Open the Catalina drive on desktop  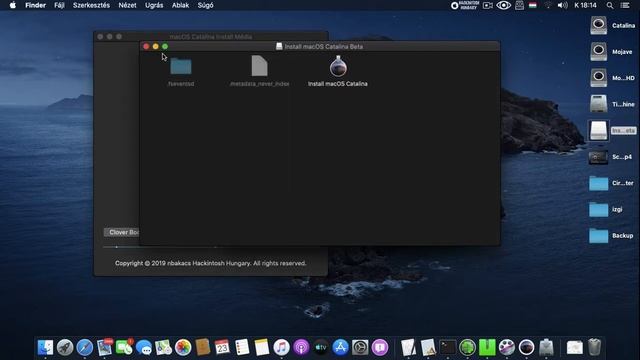click(x=598, y=25)
